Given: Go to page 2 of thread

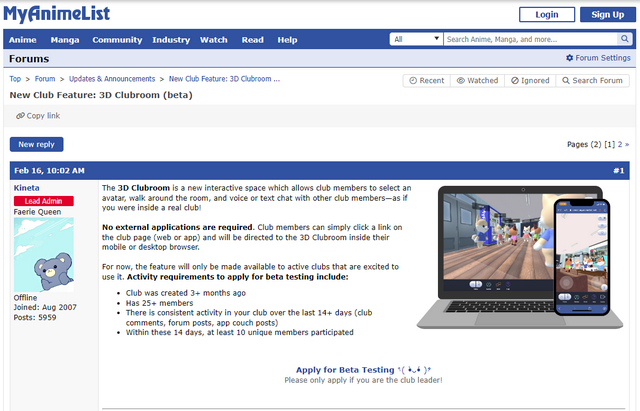Looking at the screenshot, I should click(620, 144).
